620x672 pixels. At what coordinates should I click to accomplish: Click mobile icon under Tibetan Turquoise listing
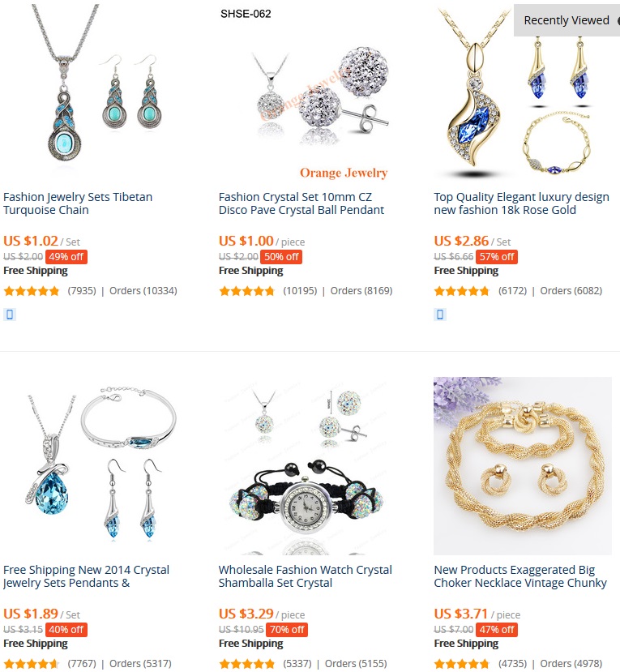click(x=10, y=315)
